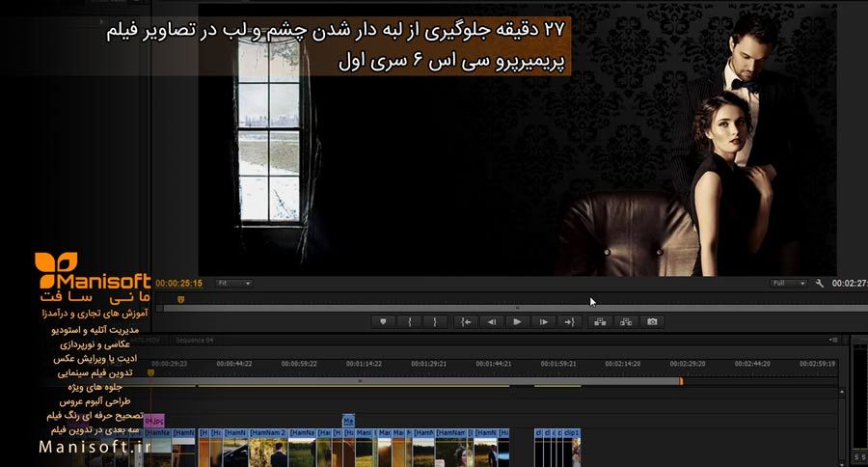Screen dimensions: 868x467
Task: Click the timeline playhead marker
Action: pos(150,373)
